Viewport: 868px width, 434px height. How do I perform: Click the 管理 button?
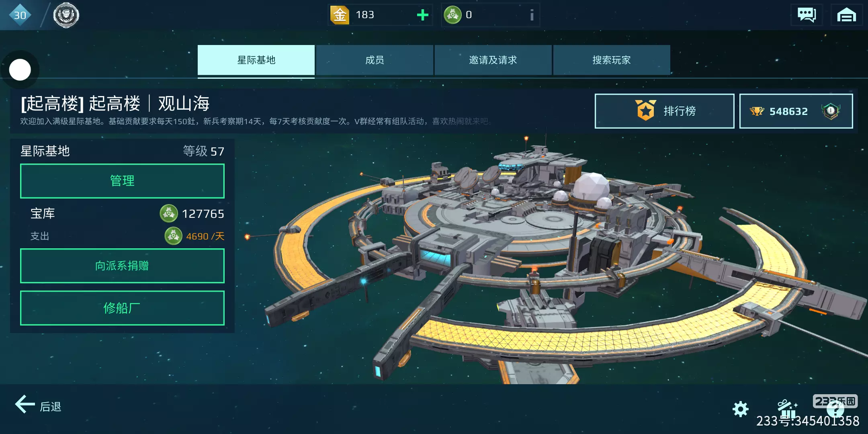[x=122, y=181]
